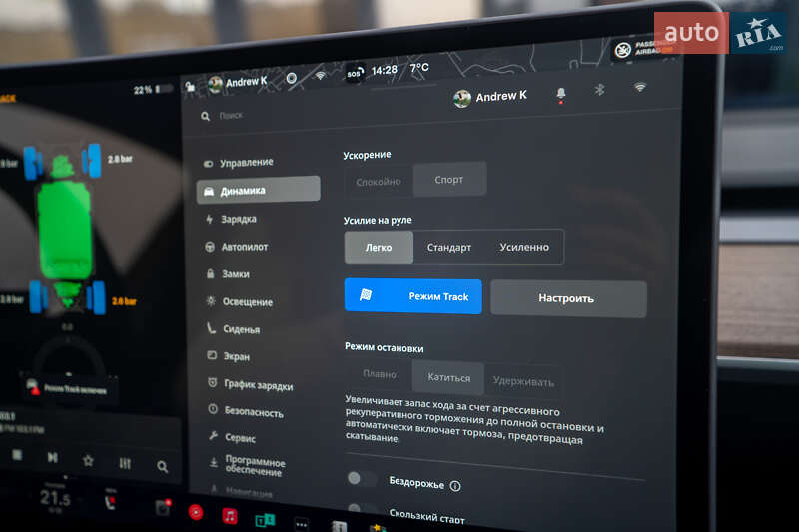Open the red round dashcam app icon
The width and height of the screenshot is (799, 532).
(196, 512)
